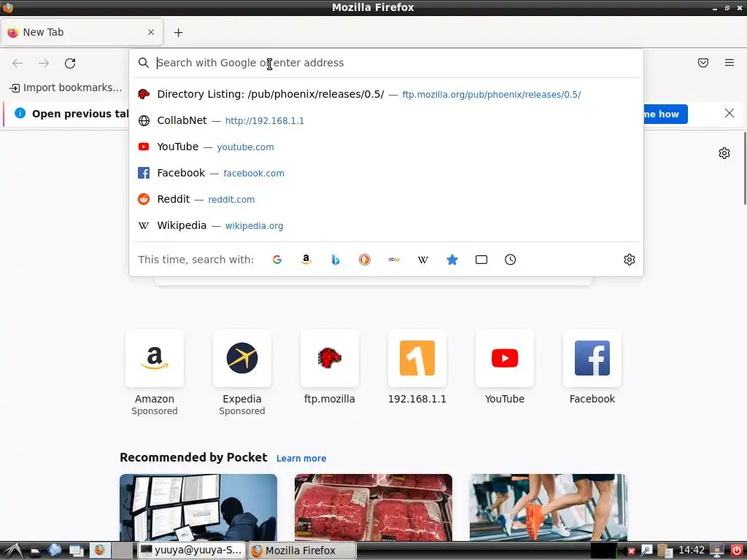
Task: Click Import bookmarks in bookmarks toolbar
Action: (66, 87)
